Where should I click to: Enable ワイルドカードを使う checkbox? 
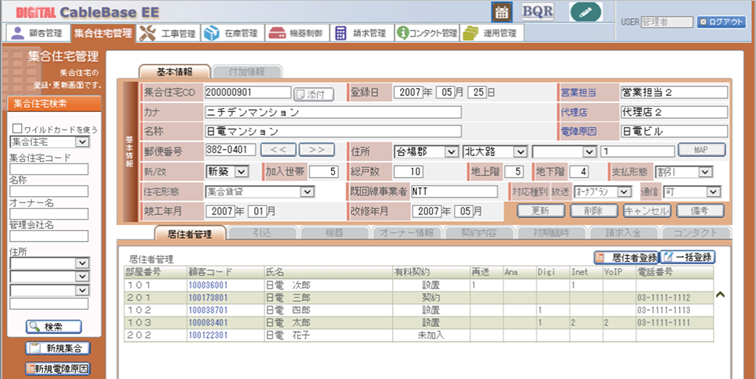click(17, 128)
